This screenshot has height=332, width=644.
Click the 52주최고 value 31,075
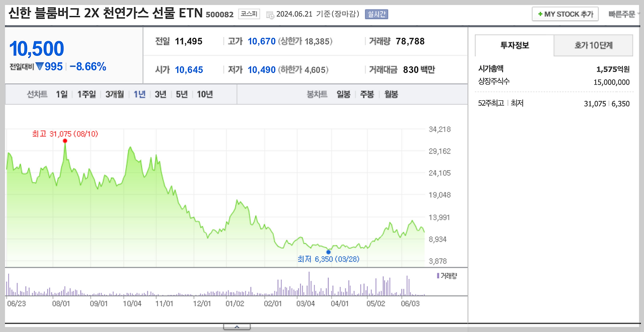point(595,104)
